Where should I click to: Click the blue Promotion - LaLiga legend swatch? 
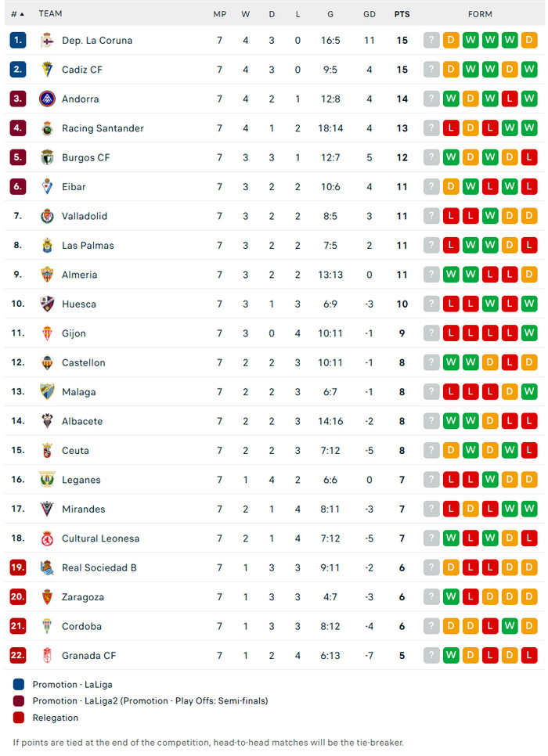coord(19,685)
